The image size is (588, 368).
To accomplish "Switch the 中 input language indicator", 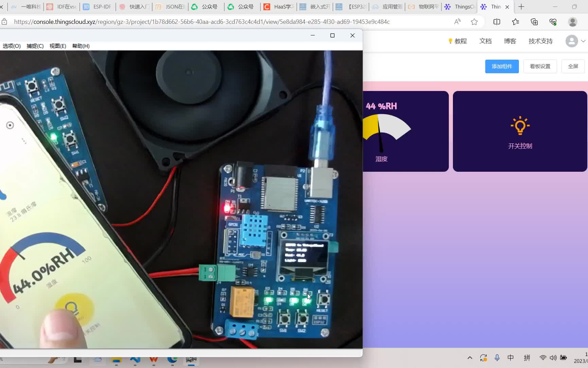I will (x=511, y=358).
